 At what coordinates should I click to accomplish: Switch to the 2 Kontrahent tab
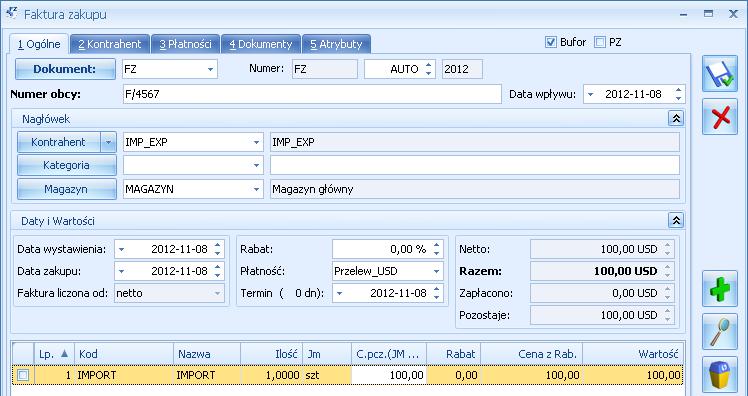tap(110, 44)
